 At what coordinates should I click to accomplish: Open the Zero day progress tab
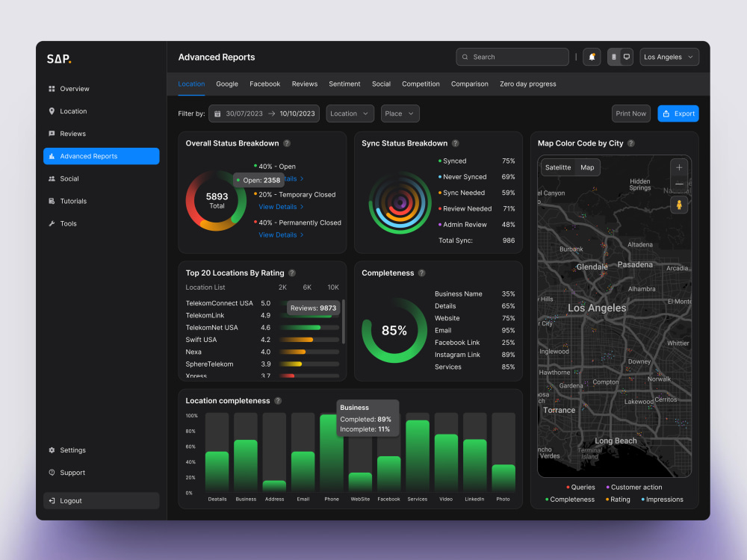[528, 84]
